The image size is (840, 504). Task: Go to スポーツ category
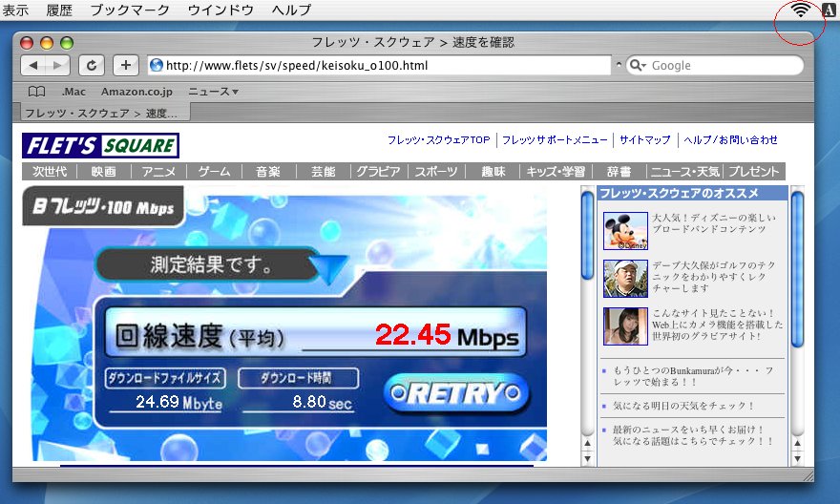pyautogui.click(x=436, y=172)
